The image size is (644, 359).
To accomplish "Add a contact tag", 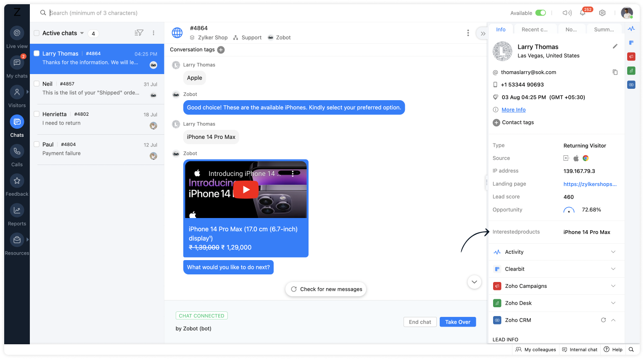I will (496, 122).
